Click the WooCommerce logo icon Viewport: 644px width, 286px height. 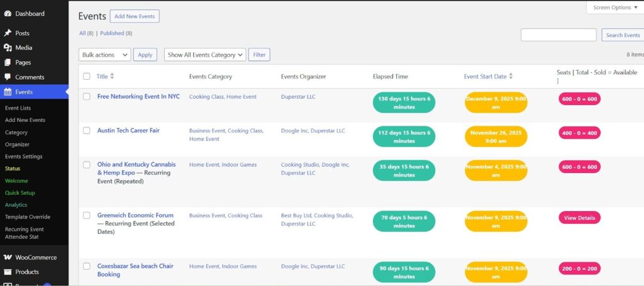tap(8, 258)
